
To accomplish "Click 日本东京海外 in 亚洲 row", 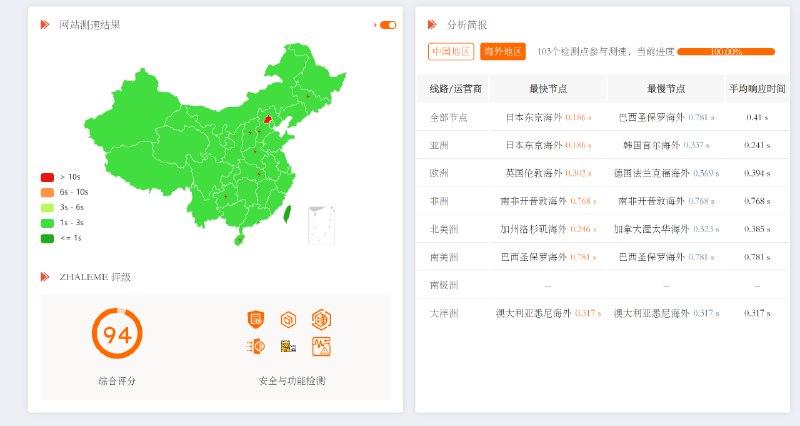I will [534, 145].
